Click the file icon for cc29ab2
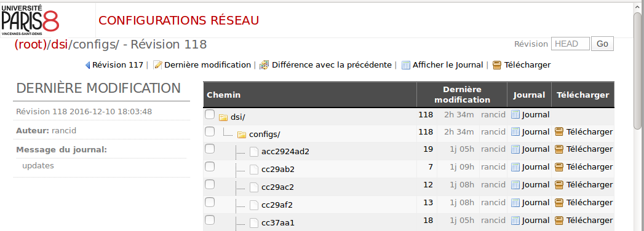Viewport: 644px width, 231px height. click(254, 169)
